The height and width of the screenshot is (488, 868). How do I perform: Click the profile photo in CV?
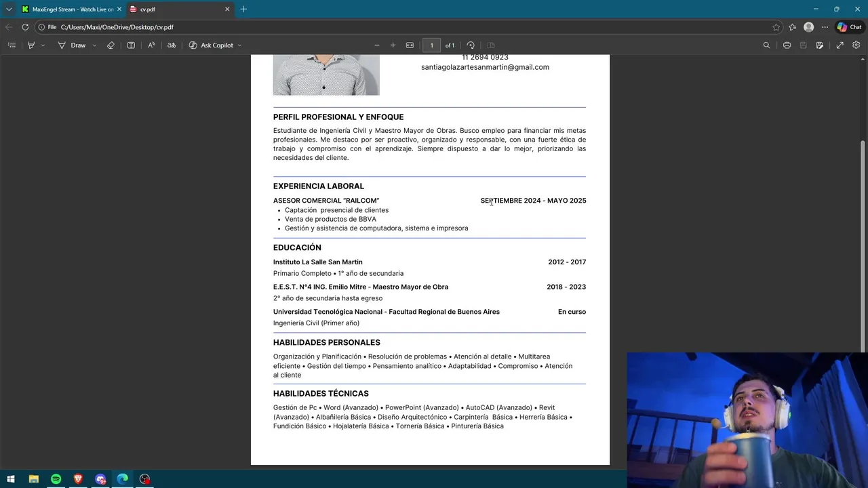pyautogui.click(x=326, y=75)
